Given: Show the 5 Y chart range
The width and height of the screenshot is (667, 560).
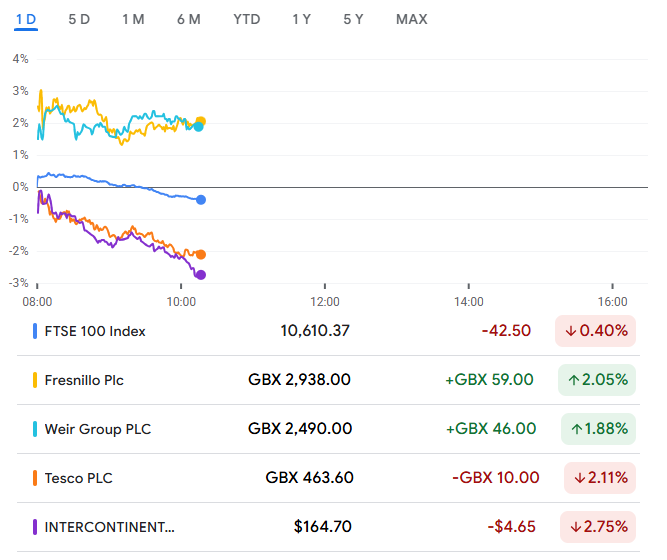Looking at the screenshot, I should click(353, 20).
